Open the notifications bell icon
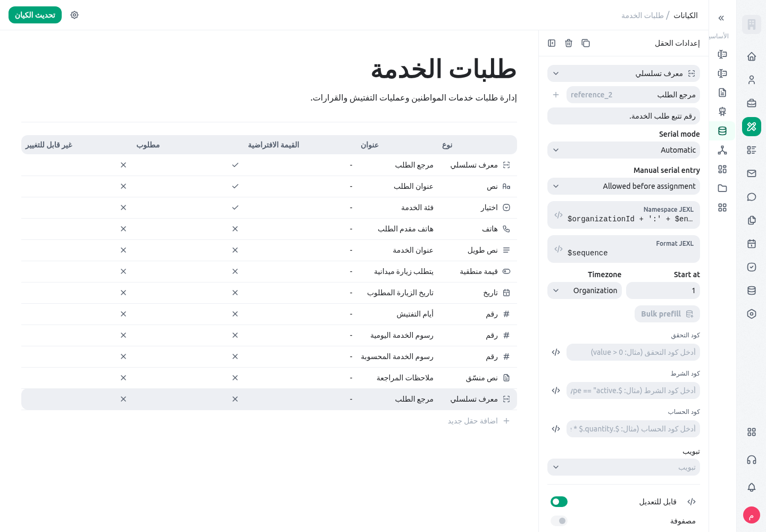766x532 pixels. [x=752, y=487]
